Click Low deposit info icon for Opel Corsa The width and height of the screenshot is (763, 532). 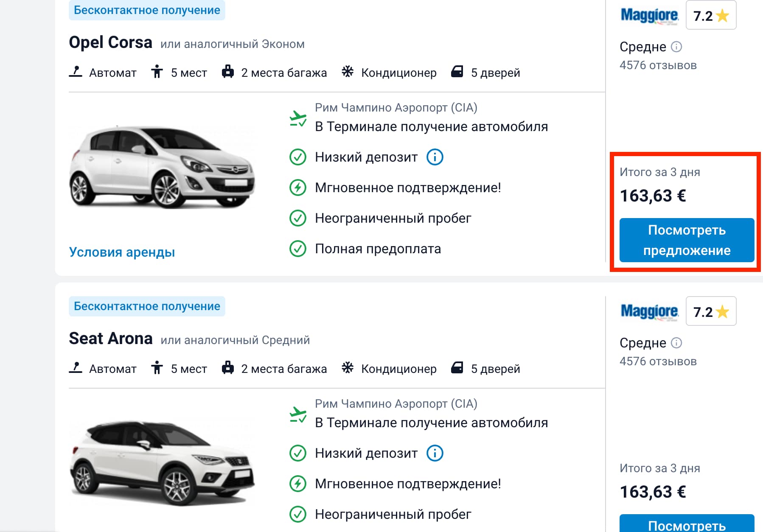[435, 157]
